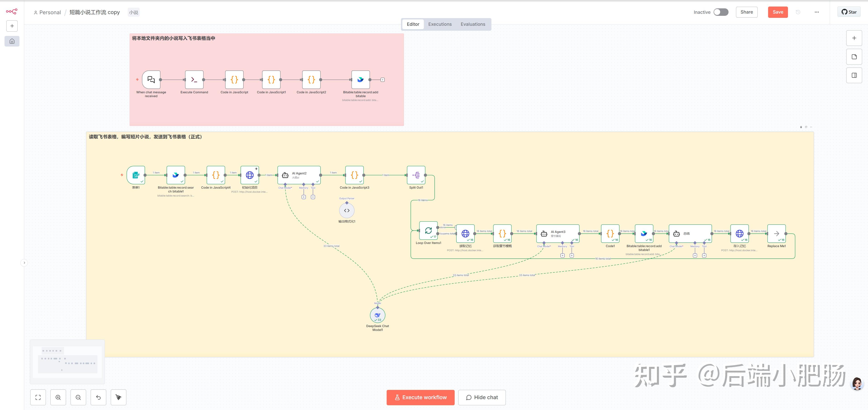Add a node after Bitable:table:record:add

pos(382,80)
